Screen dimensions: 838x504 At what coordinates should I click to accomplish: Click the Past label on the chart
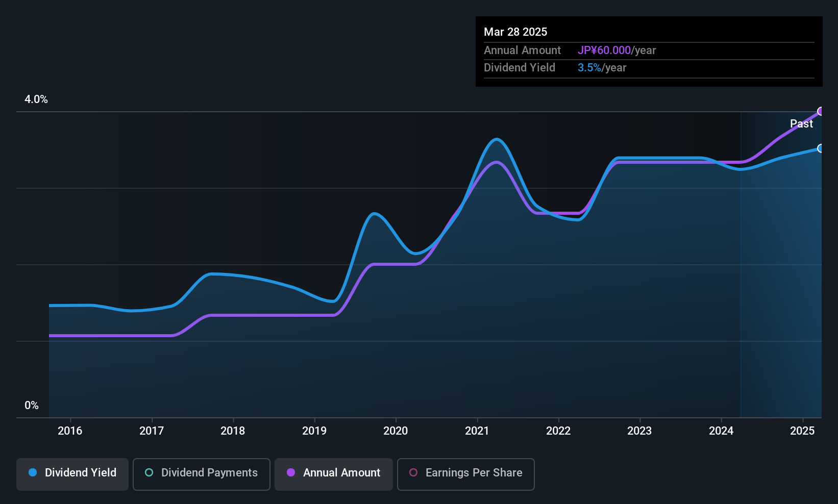801,124
